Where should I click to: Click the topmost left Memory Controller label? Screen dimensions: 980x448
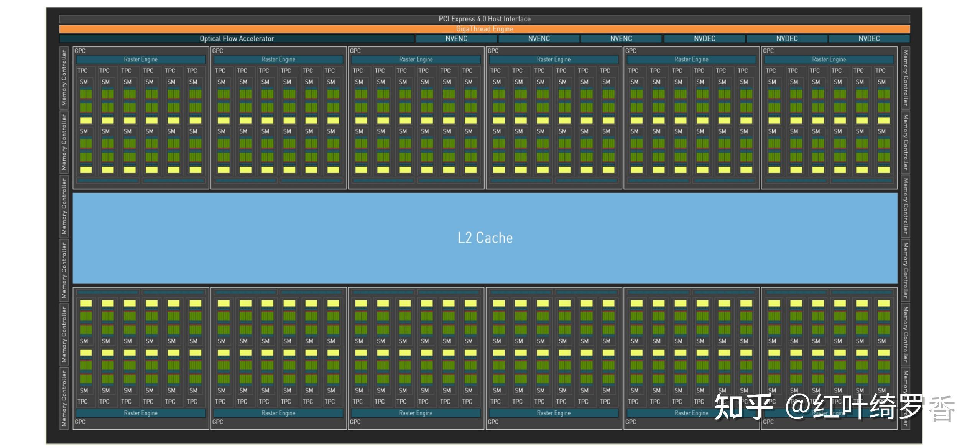pos(64,78)
